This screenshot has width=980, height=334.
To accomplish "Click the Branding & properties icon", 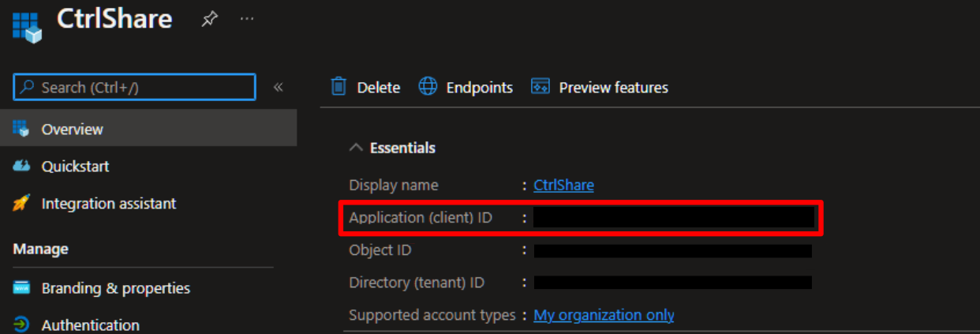I will click(x=21, y=287).
